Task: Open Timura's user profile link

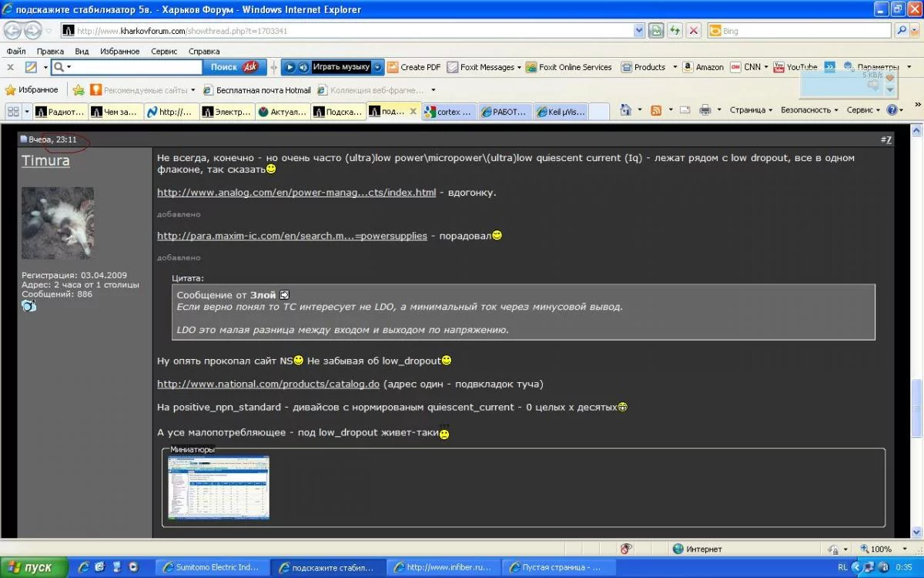Action: click(x=45, y=160)
